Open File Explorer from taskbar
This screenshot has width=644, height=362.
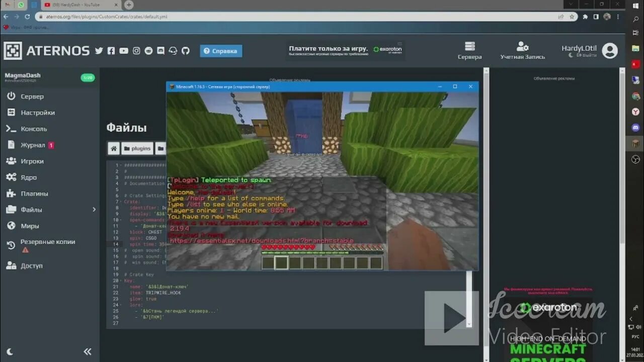pyautogui.click(x=635, y=48)
